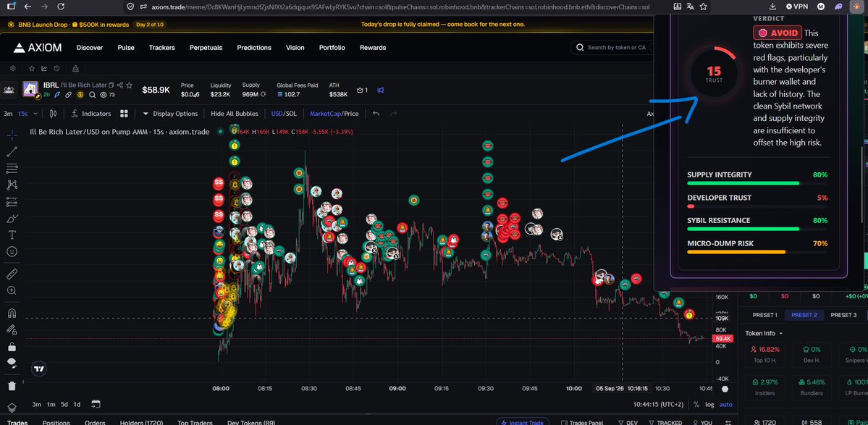The height and width of the screenshot is (425, 868).
Task: Click the blue megaphone icon
Action: [380, 90]
